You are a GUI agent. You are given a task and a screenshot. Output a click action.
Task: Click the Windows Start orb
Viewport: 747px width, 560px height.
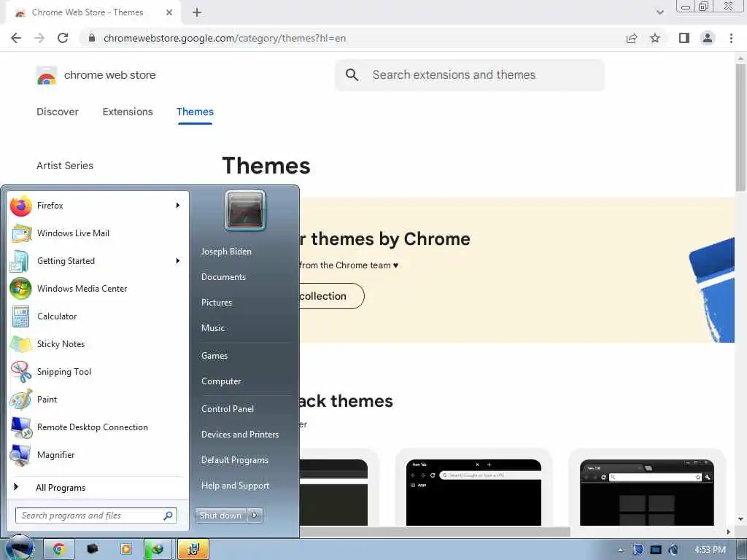click(20, 548)
